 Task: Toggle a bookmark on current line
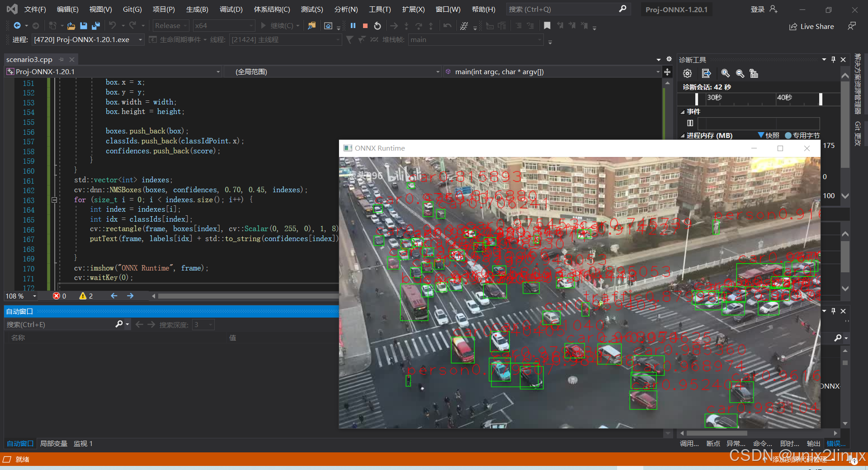[x=547, y=26]
